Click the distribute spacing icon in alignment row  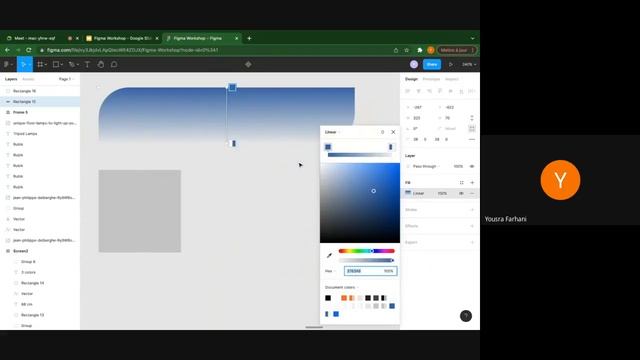472,91
